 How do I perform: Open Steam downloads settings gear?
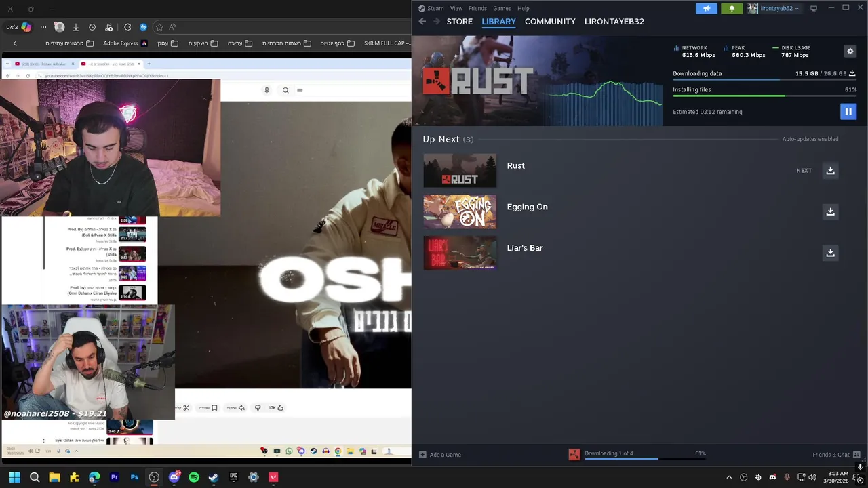click(x=850, y=52)
